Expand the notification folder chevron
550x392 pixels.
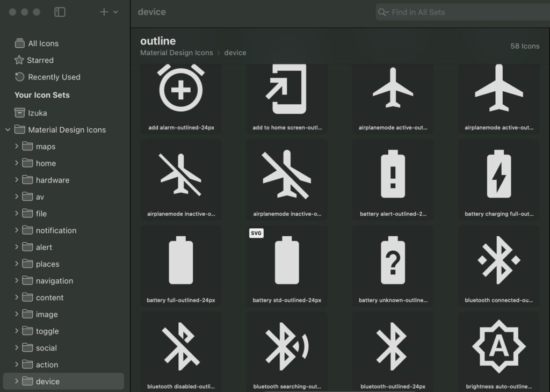17,230
